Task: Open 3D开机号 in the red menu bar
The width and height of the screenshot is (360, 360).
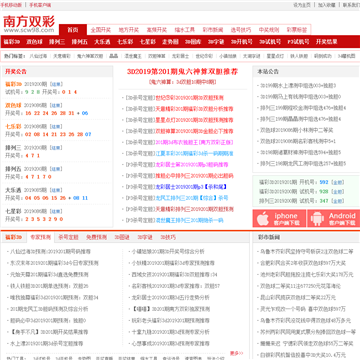Action: point(242,42)
